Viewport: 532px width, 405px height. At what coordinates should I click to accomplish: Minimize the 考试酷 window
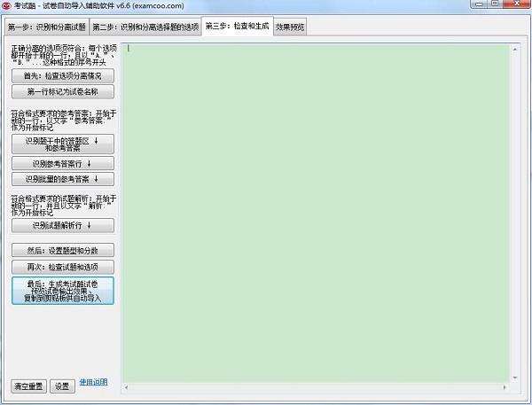point(480,4)
